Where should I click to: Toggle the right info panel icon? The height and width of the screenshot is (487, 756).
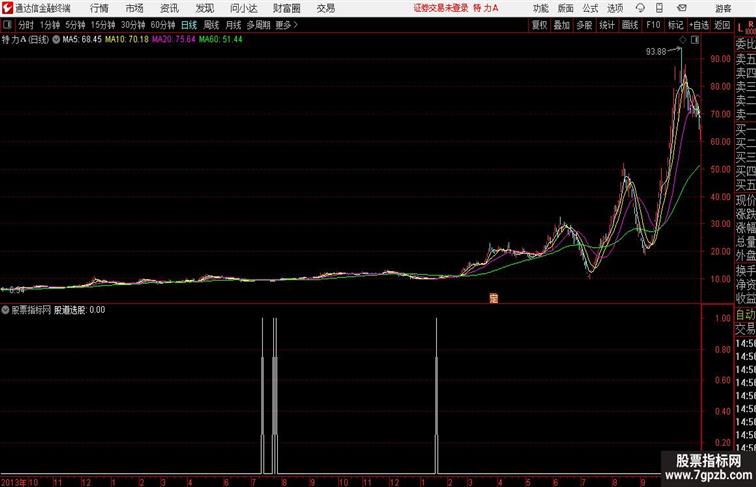[x=695, y=40]
